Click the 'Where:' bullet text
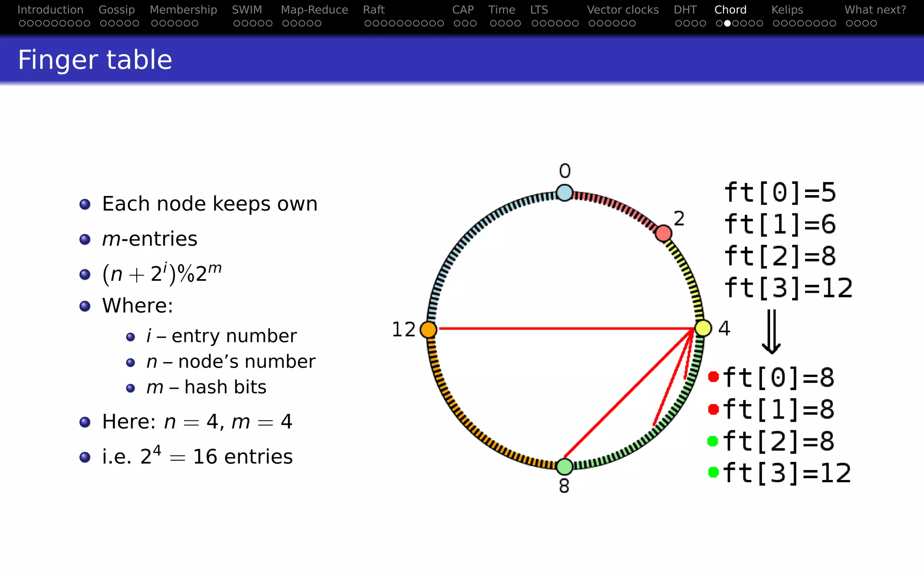The width and height of the screenshot is (924, 578). pyautogui.click(x=138, y=306)
